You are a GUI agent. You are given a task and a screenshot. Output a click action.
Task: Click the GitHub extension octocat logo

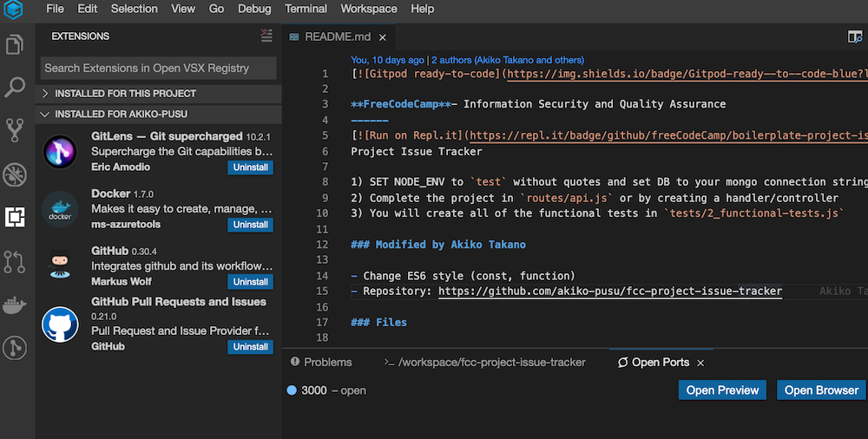(60, 265)
